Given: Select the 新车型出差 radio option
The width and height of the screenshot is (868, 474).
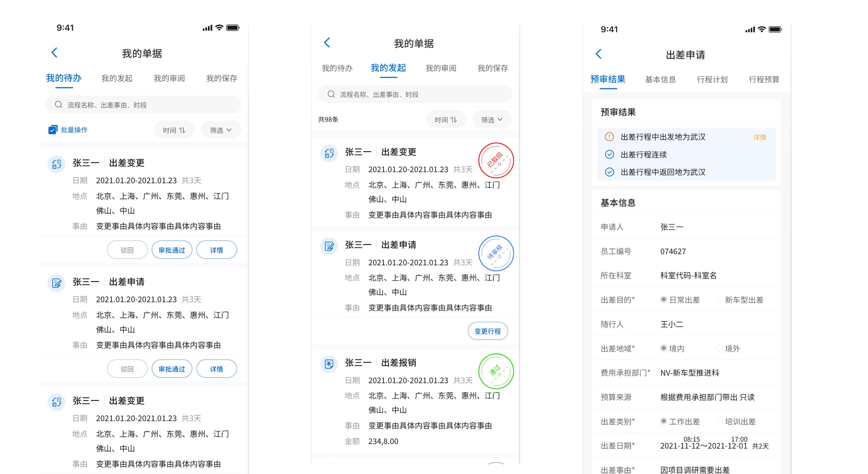Looking at the screenshot, I should click(719, 300).
